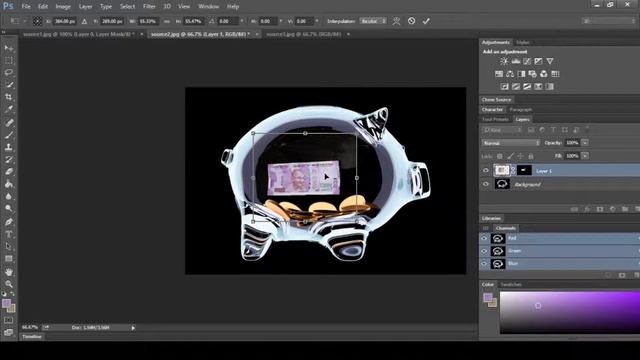Open the Filter menu
The height and width of the screenshot is (360, 640).
coord(149,7)
